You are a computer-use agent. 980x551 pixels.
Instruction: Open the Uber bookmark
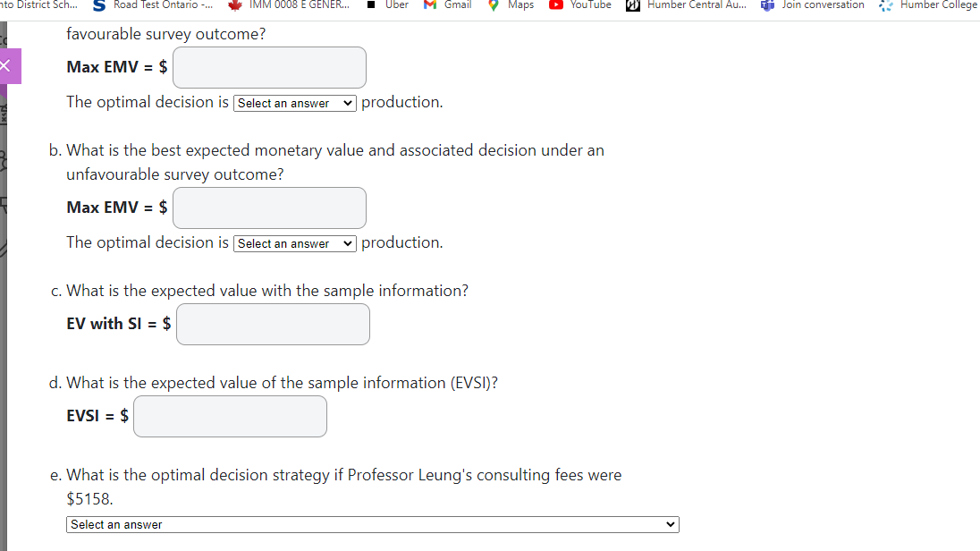[x=393, y=5]
